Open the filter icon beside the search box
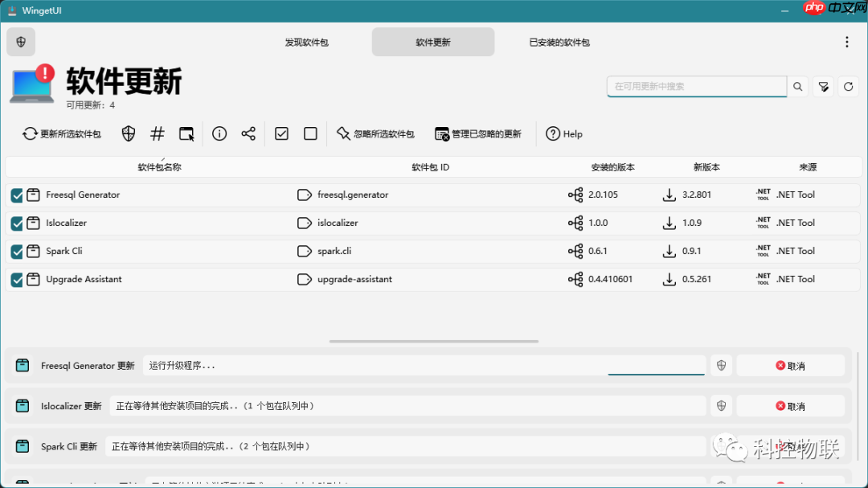This screenshot has width=868, height=488. pos(823,86)
